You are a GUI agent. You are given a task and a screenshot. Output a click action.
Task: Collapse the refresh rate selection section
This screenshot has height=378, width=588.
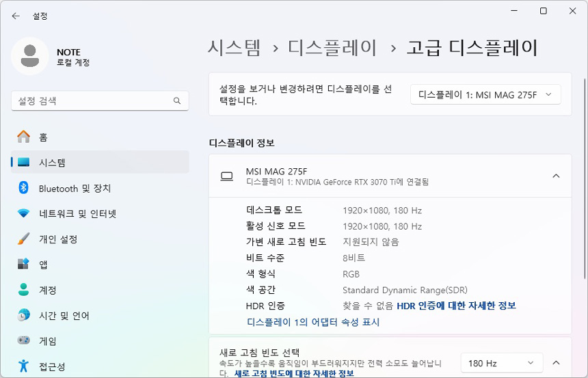pyautogui.click(x=556, y=363)
